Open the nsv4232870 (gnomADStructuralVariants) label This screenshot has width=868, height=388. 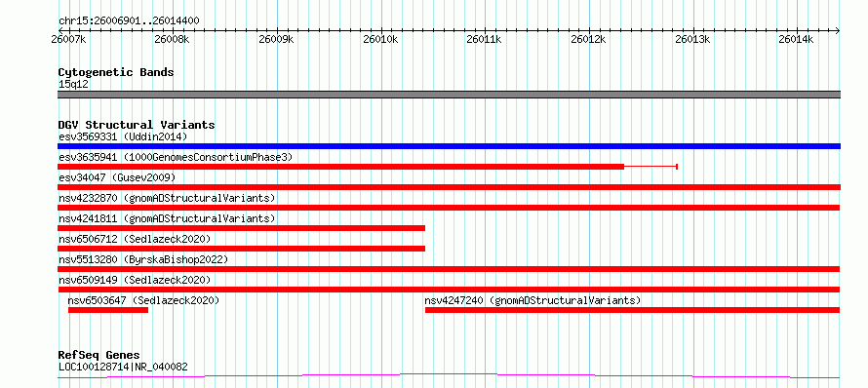click(167, 198)
